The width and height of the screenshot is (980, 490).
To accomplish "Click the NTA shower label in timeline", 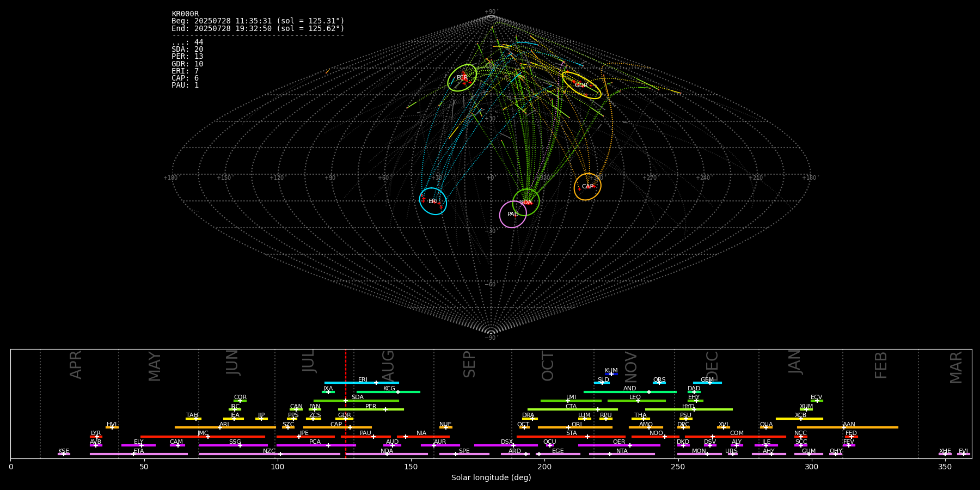I will (622, 451).
